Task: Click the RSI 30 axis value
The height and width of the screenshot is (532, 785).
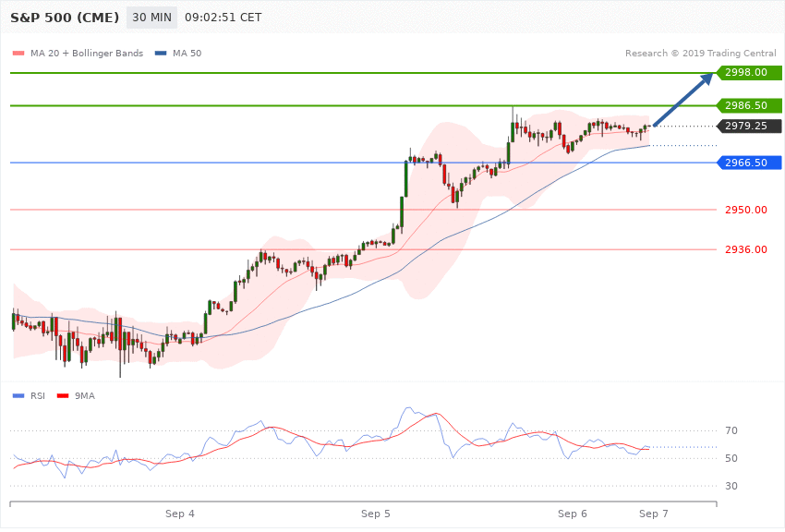Action: [731, 486]
